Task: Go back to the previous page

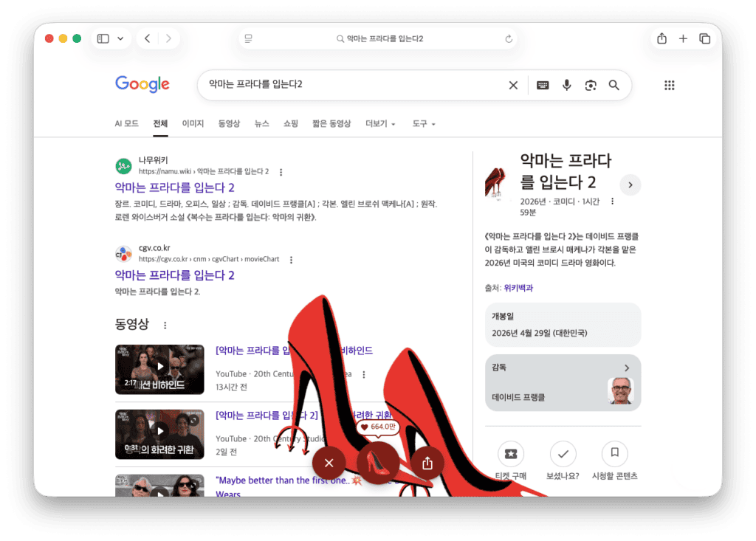Action: tap(148, 38)
